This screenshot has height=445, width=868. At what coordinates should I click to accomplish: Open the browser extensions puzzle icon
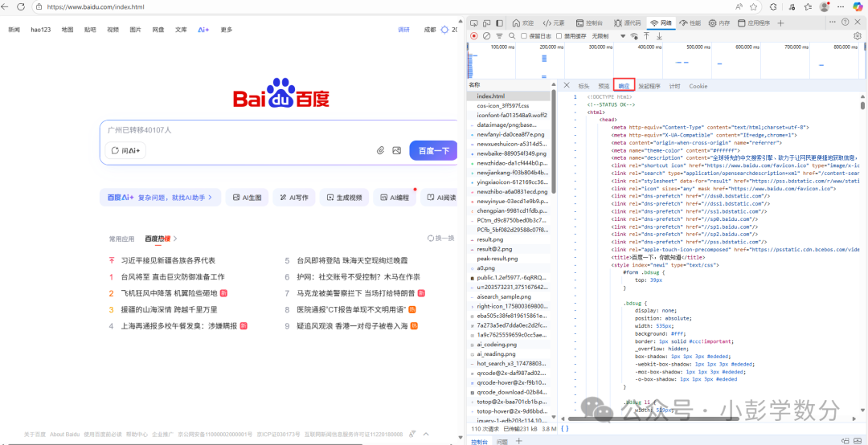click(773, 6)
